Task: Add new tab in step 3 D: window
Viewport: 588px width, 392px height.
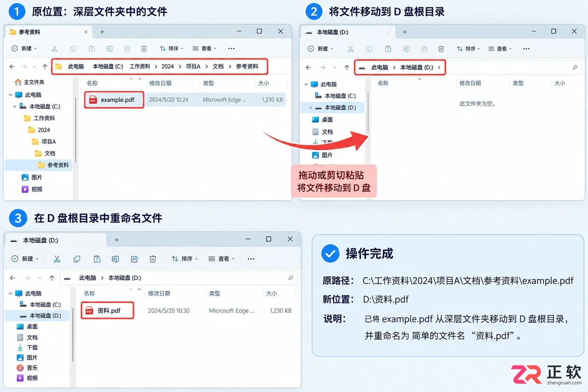Action: pos(117,240)
